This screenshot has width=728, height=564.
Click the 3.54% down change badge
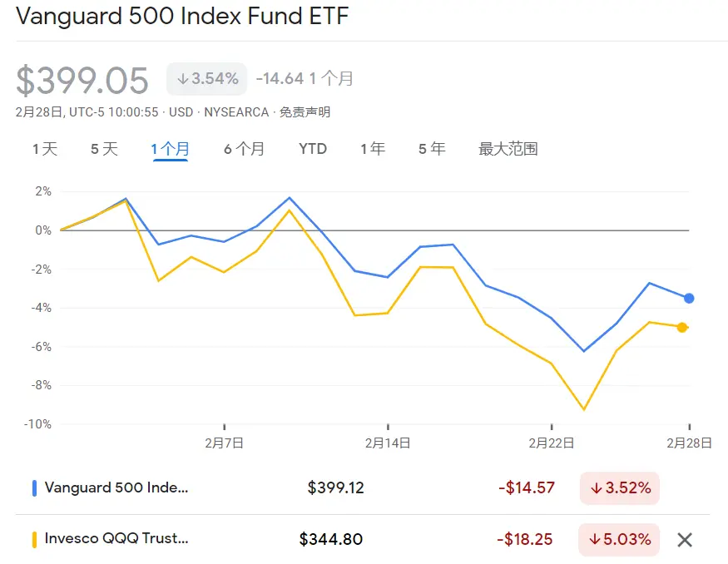[207, 79]
